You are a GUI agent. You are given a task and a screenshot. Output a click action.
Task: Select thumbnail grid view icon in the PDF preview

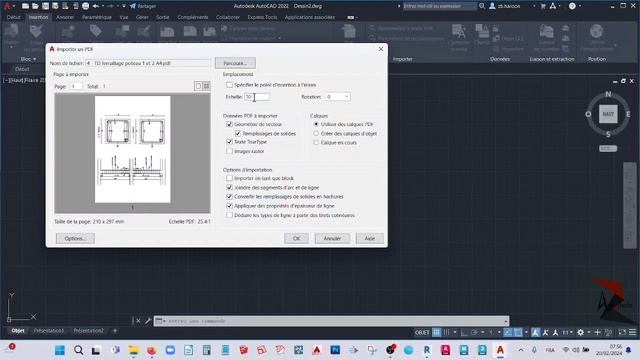click(207, 86)
